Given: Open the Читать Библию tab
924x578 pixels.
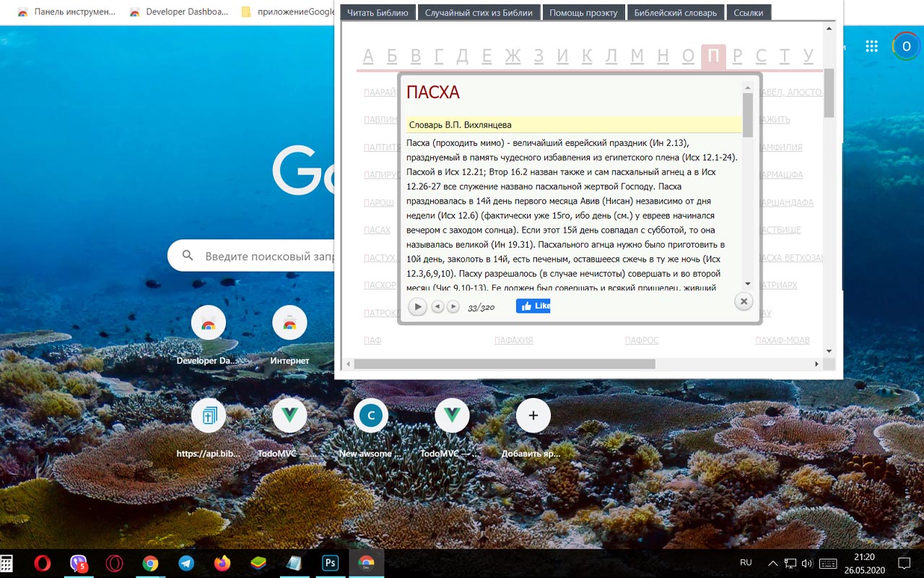Looking at the screenshot, I should click(378, 12).
